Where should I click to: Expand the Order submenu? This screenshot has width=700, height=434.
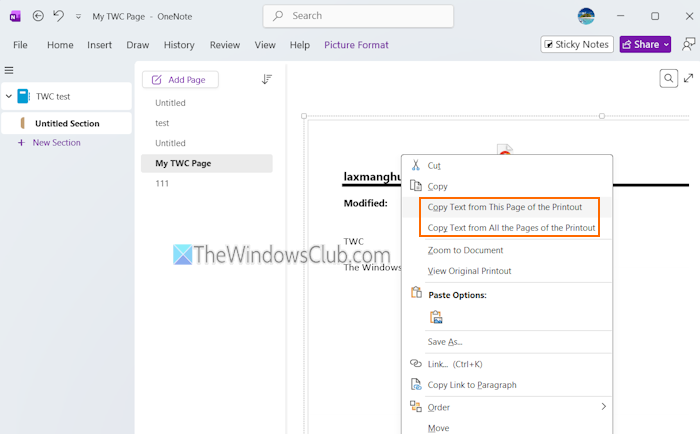point(507,407)
